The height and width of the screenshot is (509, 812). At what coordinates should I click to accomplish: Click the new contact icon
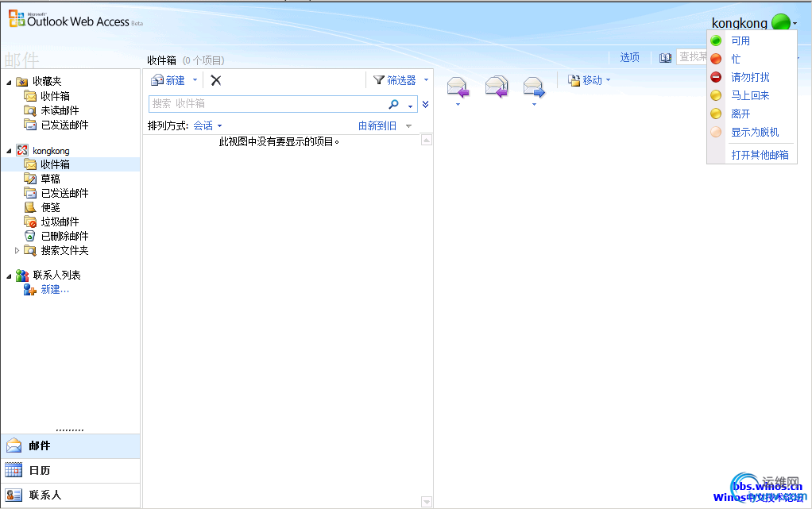(30, 290)
